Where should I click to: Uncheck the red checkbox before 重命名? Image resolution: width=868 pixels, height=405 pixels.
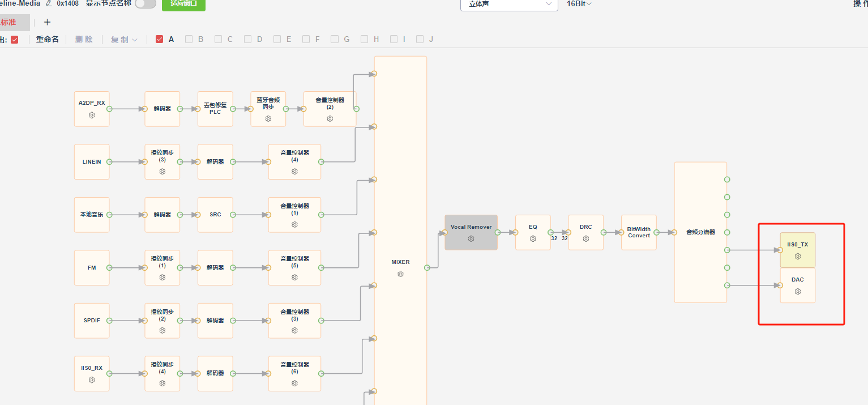[15, 39]
